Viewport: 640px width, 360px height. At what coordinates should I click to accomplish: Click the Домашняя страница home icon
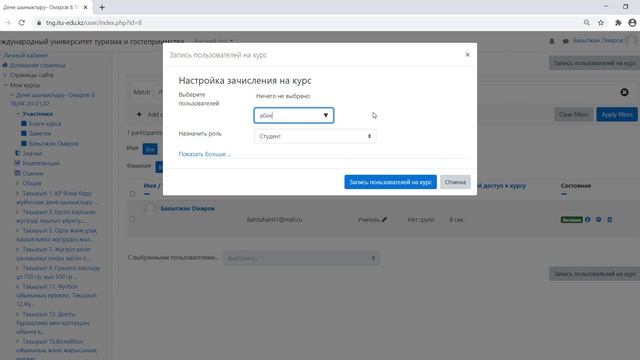[x=5, y=65]
